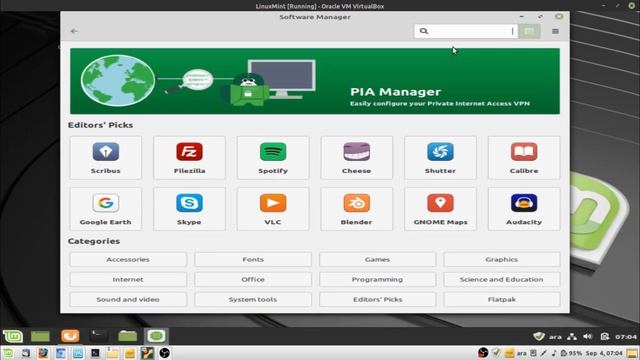Select Software Manager taskbar entry
Screen dimensions: 640x360
click(156, 336)
